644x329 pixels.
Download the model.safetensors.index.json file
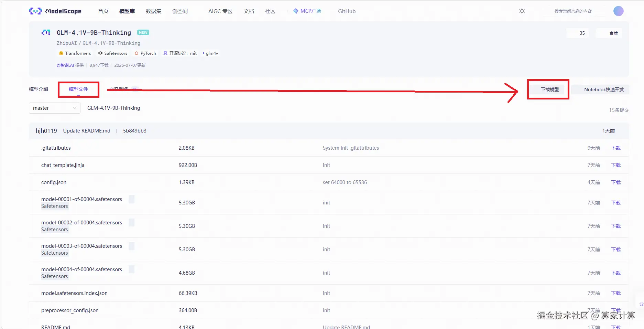616,293
